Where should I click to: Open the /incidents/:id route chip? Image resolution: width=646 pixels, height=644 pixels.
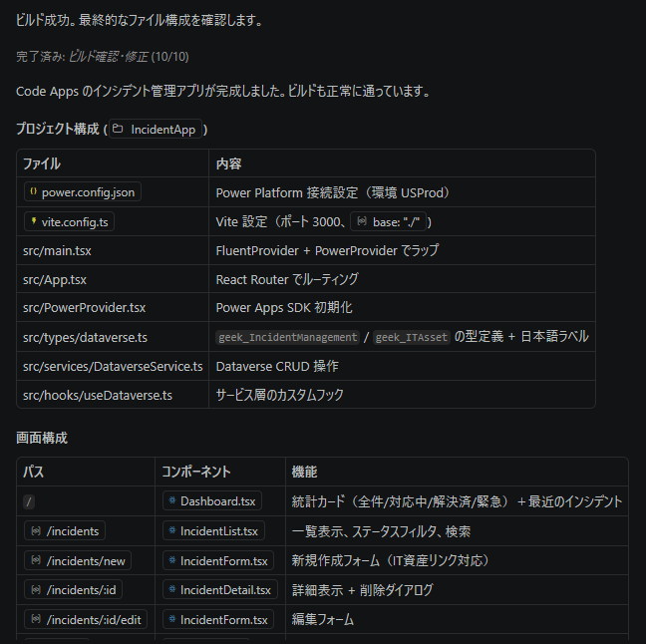click(x=72, y=590)
